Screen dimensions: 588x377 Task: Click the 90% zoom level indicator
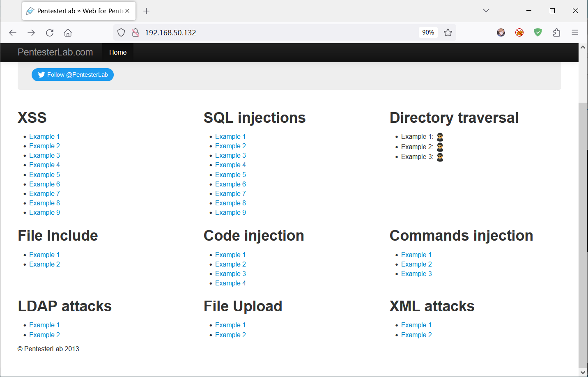tap(428, 32)
